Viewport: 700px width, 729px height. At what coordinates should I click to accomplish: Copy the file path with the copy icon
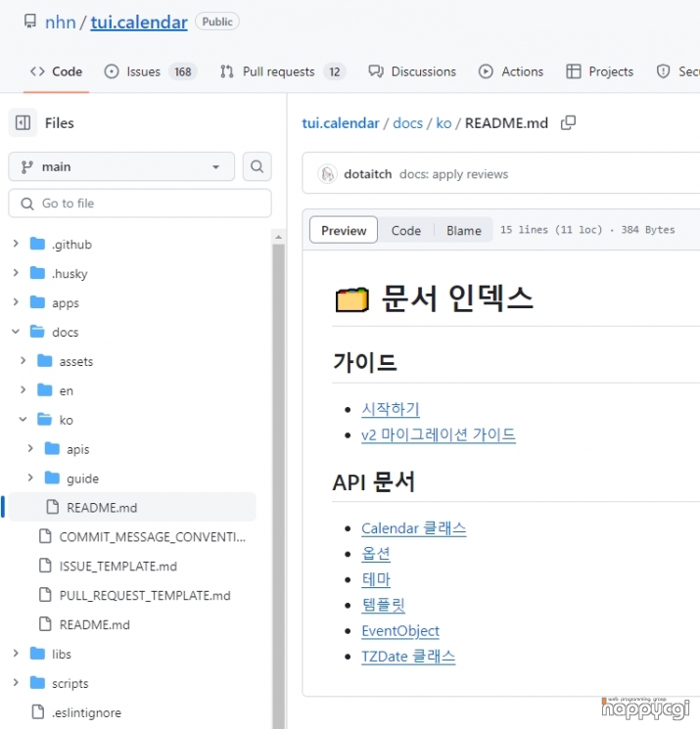coord(568,122)
